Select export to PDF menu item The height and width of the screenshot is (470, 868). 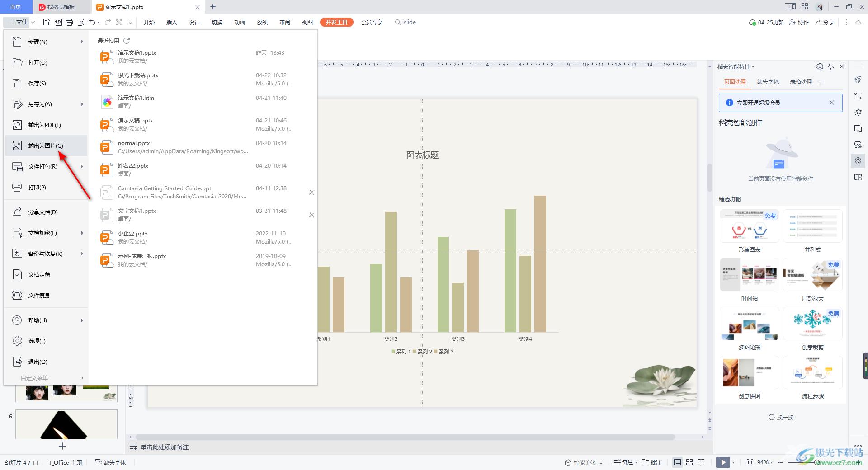pos(46,125)
